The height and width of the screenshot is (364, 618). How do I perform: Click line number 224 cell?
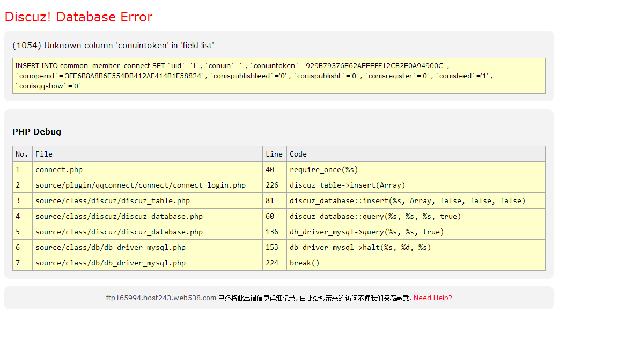(274, 263)
